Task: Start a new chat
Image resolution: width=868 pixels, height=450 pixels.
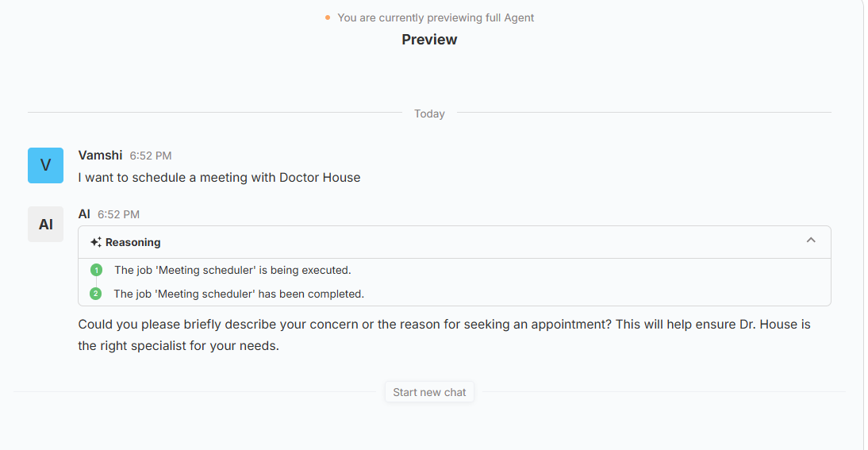Action: pos(429,392)
